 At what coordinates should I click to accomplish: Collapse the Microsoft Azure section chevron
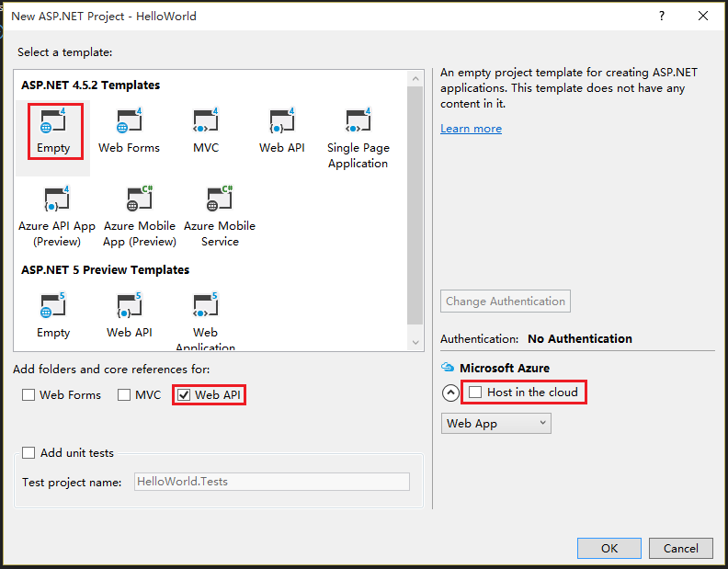tap(450, 393)
